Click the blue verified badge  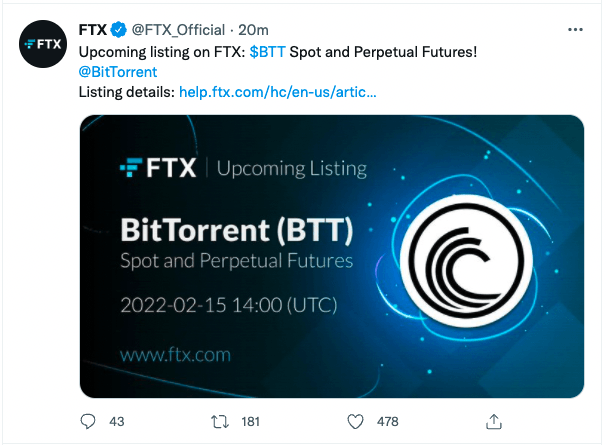click(118, 29)
